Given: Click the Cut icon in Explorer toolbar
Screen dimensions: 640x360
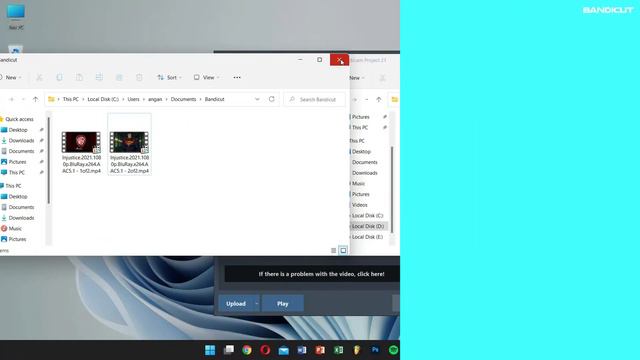Looking at the screenshot, I should (x=39, y=78).
